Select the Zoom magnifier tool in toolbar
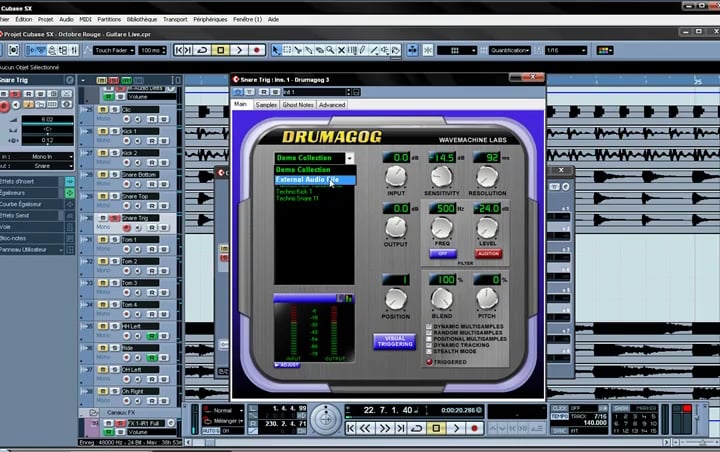720x452 pixels. coord(330,50)
